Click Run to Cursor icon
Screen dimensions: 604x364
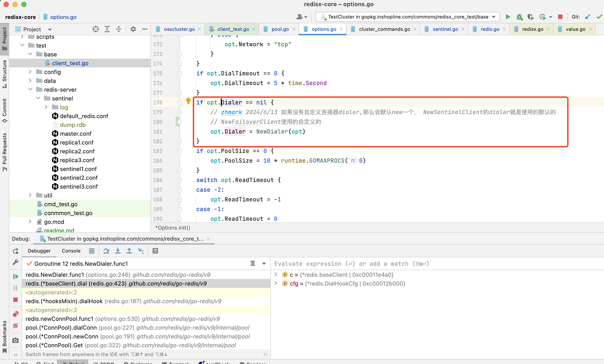click(x=141, y=251)
